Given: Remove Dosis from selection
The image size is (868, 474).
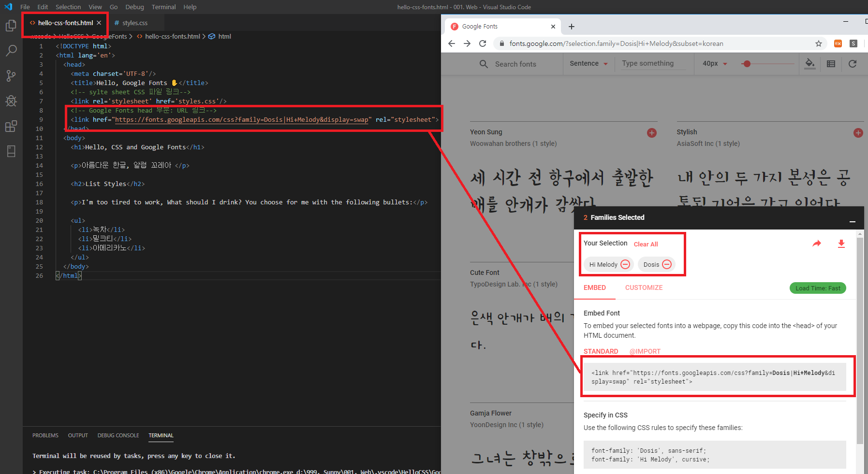Looking at the screenshot, I should coord(667,264).
